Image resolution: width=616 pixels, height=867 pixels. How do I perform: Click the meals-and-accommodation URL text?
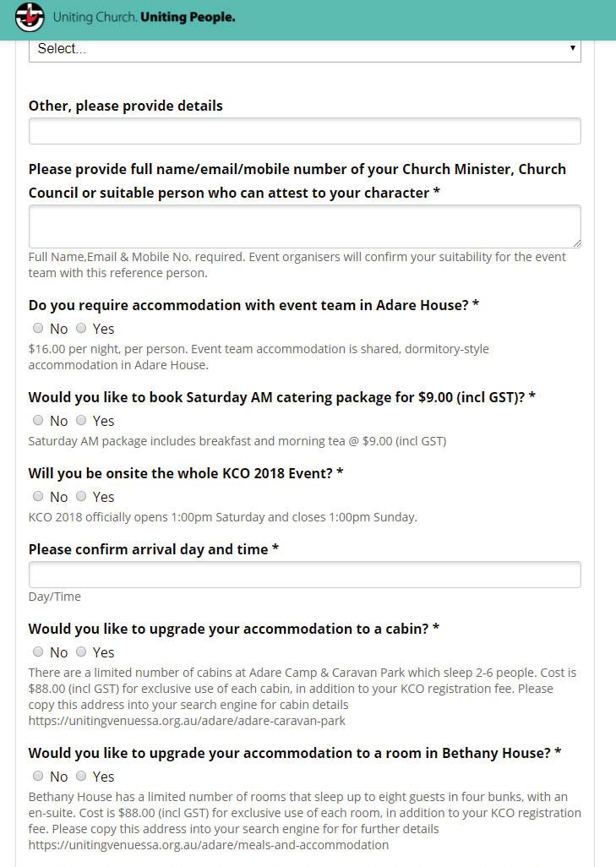point(209,844)
